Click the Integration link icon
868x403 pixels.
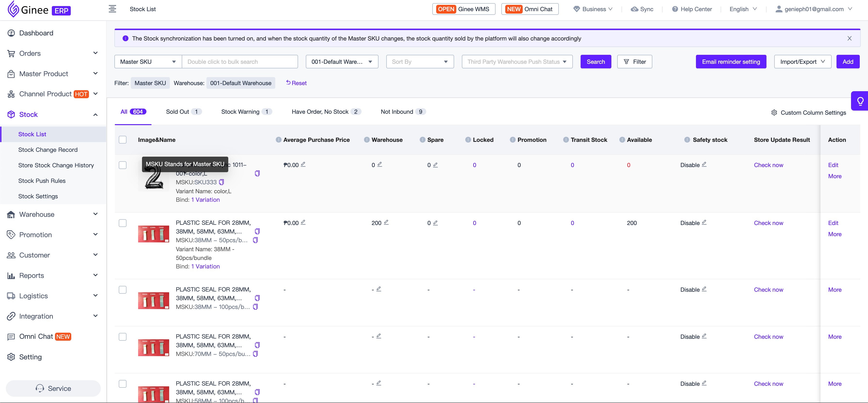pyautogui.click(x=11, y=316)
